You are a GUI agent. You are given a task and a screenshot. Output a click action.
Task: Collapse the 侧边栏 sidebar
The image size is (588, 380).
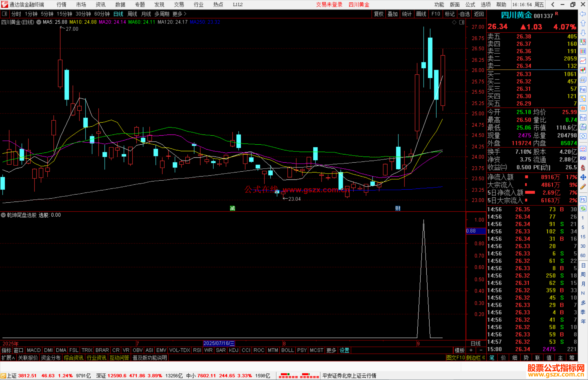pyautogui.click(x=476, y=358)
